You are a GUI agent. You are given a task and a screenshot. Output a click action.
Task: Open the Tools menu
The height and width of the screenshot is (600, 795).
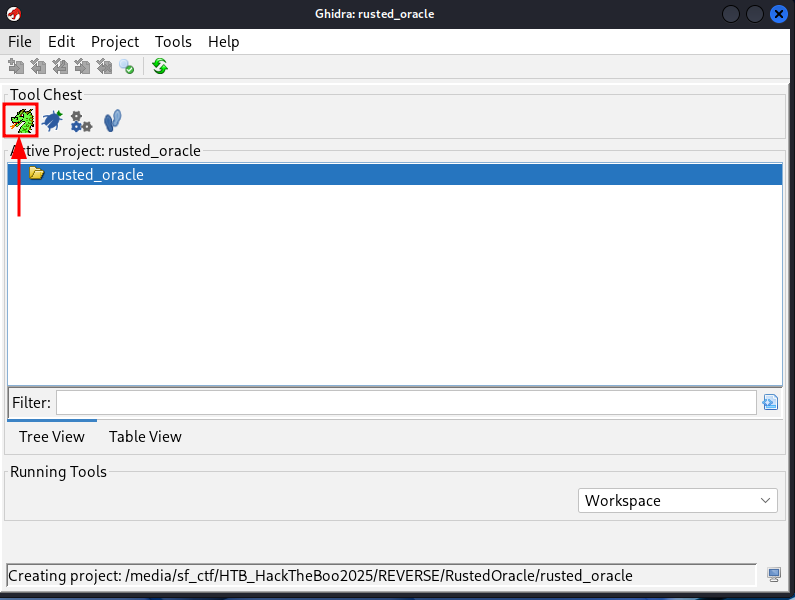[173, 42]
